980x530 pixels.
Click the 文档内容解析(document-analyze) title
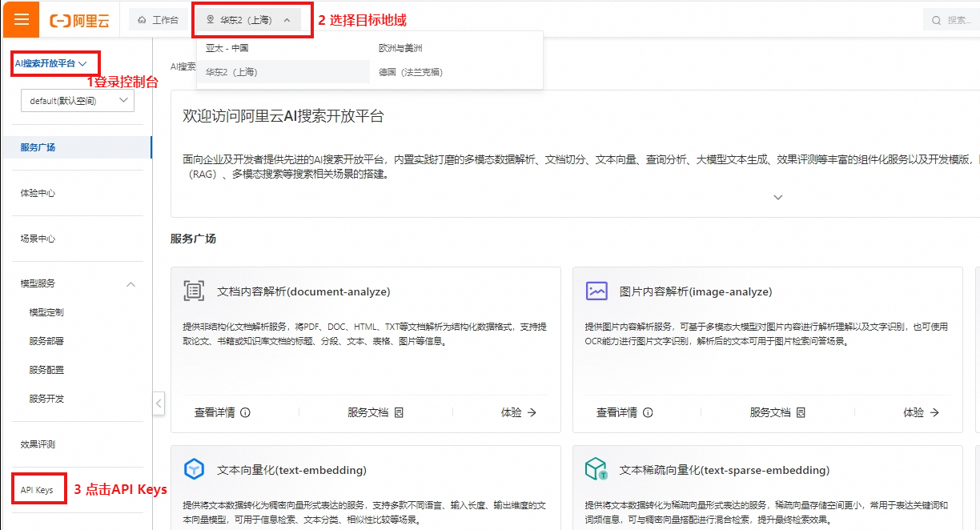(303, 291)
